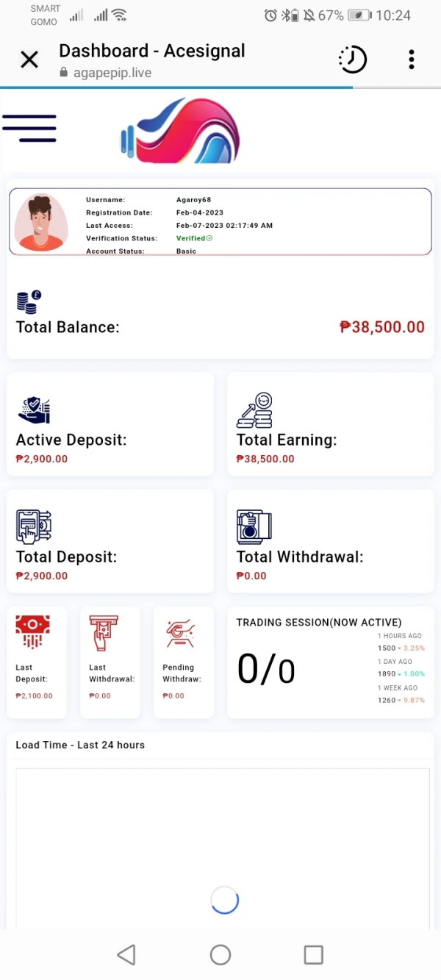Tap the Total Earning coin stack icon
Image resolution: width=441 pixels, height=980 pixels.
coord(254,410)
